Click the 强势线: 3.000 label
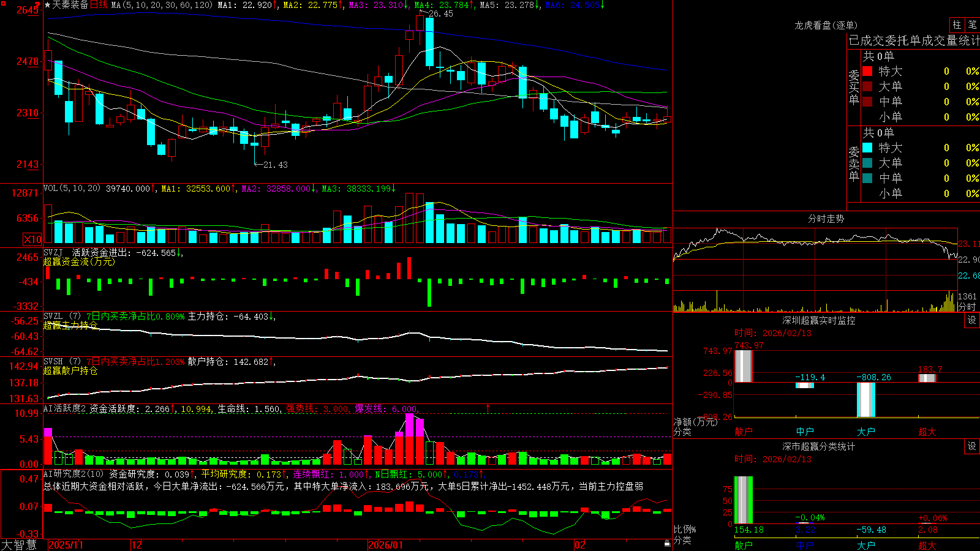The height and width of the screenshot is (551, 980). 318,408
